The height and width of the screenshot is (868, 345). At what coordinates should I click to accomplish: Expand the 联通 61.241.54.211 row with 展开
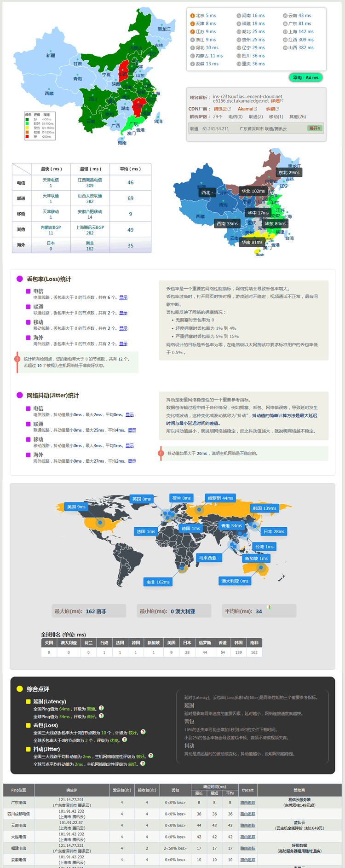[315, 128]
